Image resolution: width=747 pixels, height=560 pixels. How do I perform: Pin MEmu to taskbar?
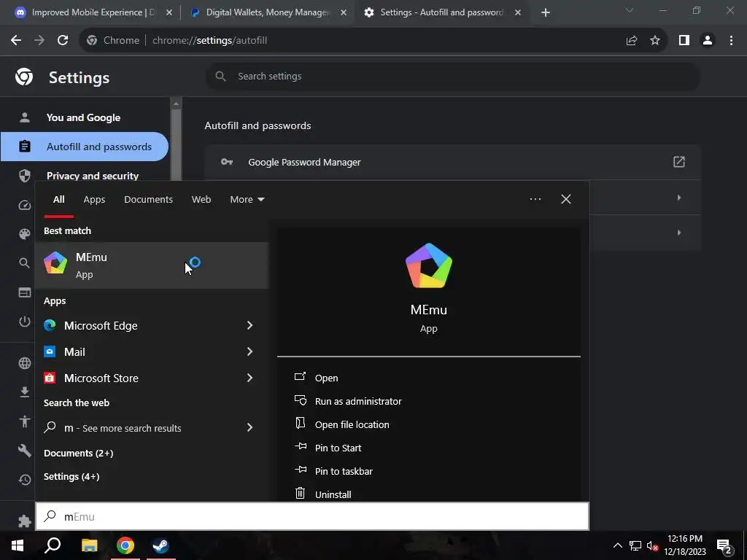[x=344, y=472]
